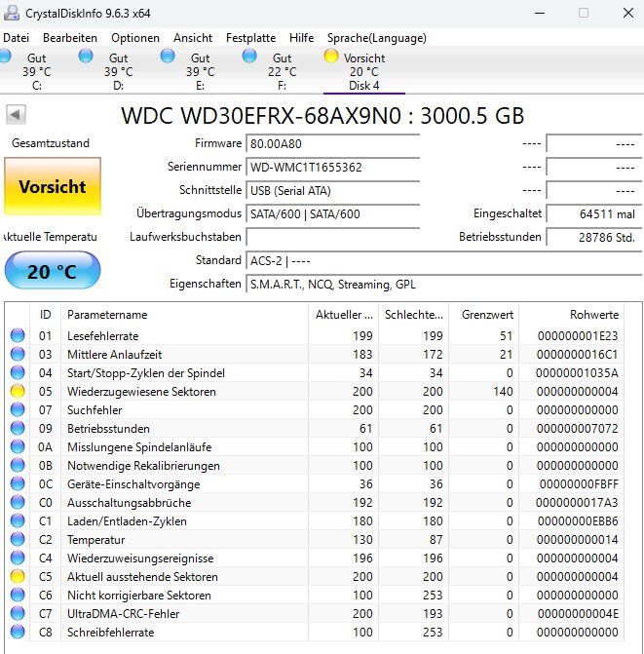Click the Standard field ACS-2
The height and width of the screenshot is (654, 644).
click(444, 261)
